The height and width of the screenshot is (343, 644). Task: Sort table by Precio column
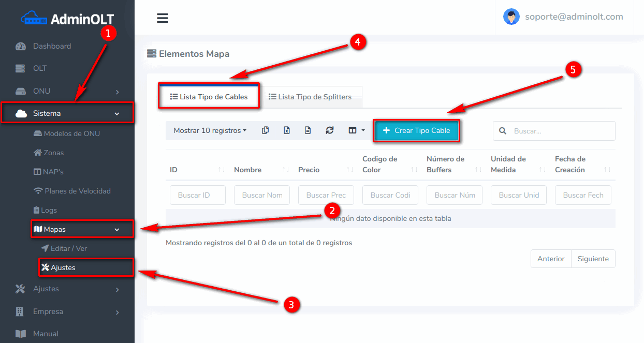pos(325,170)
